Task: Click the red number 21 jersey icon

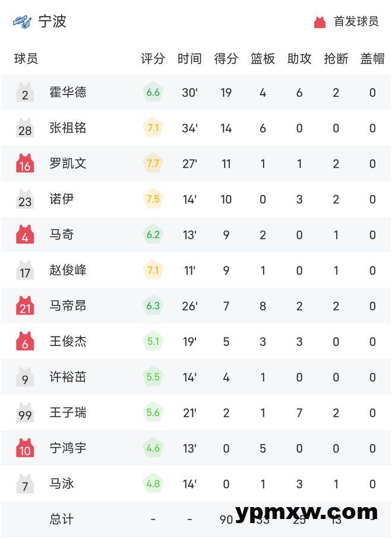Action: [x=25, y=306]
